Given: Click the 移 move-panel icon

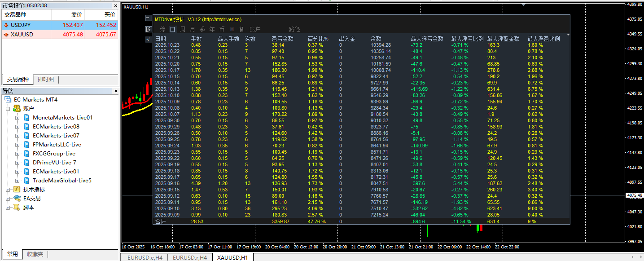Looking at the screenshot, I should pos(149,29).
